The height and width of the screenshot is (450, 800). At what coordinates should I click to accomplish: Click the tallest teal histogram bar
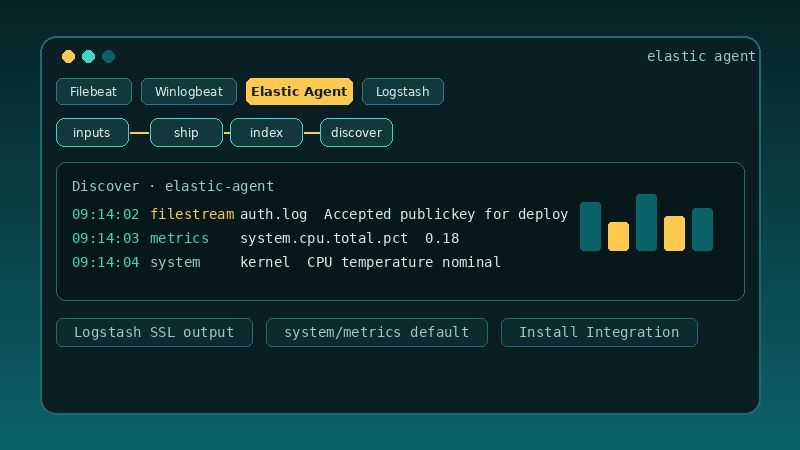click(646, 222)
